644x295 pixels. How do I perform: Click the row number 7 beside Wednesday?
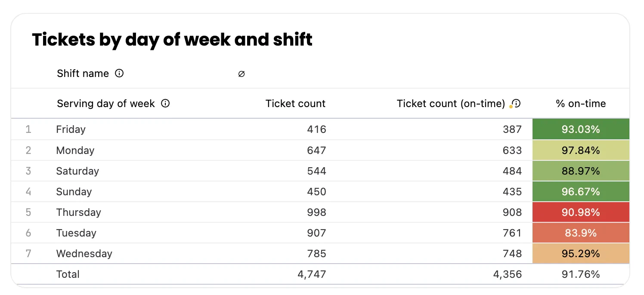(28, 253)
